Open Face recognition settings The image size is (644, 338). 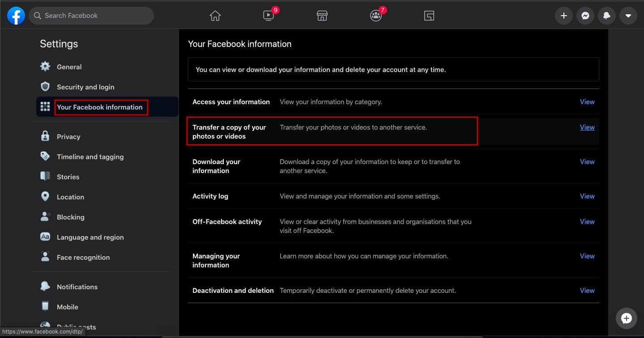83,258
